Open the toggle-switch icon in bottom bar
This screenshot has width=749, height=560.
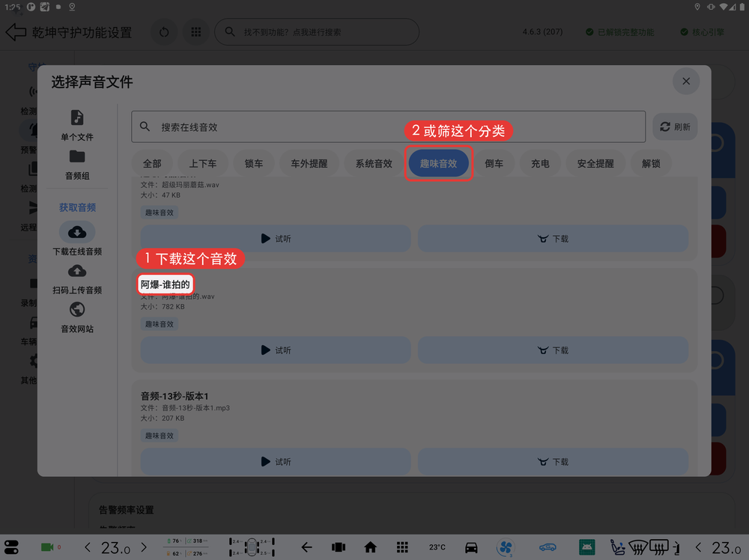(11, 547)
